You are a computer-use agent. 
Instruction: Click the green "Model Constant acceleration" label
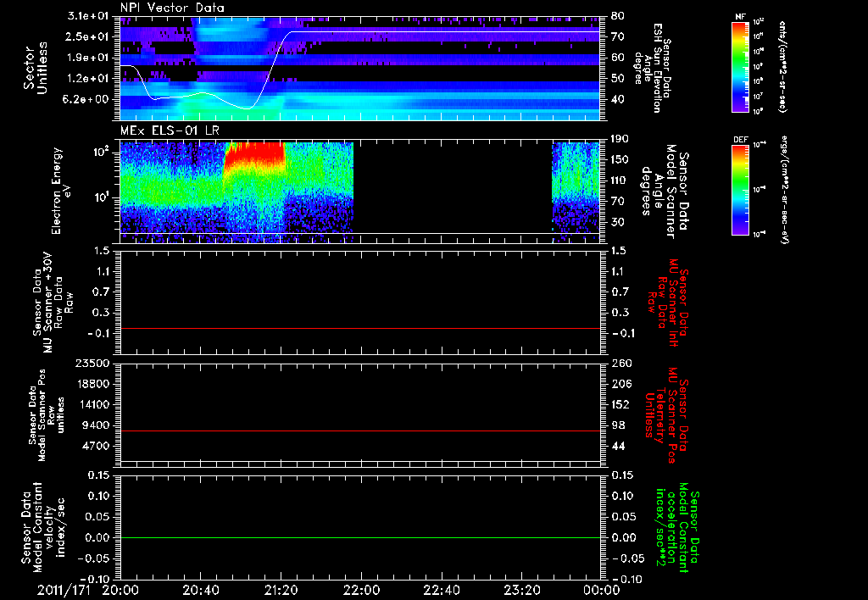[x=677, y=528]
